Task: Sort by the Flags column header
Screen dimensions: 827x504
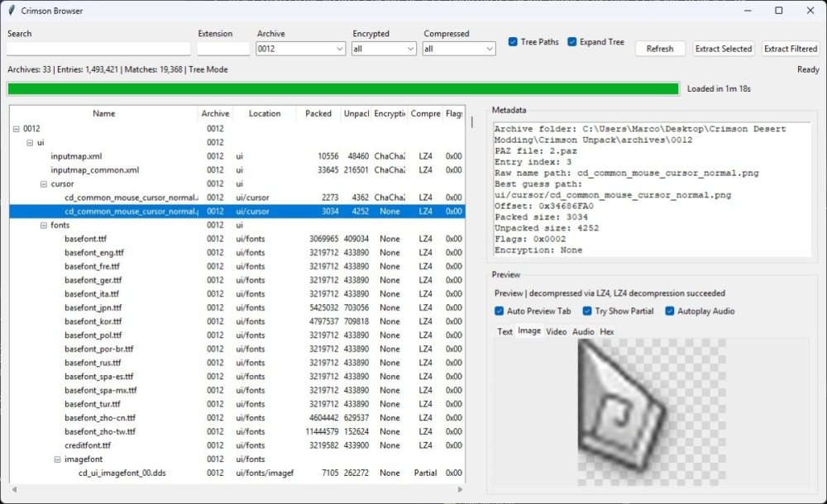Action: (453, 113)
